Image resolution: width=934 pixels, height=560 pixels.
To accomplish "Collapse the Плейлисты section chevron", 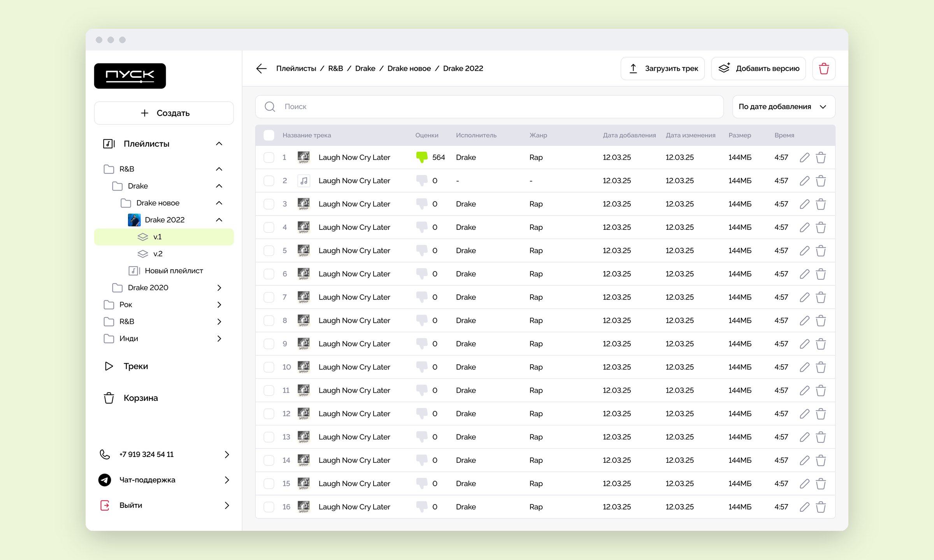I will 219,144.
